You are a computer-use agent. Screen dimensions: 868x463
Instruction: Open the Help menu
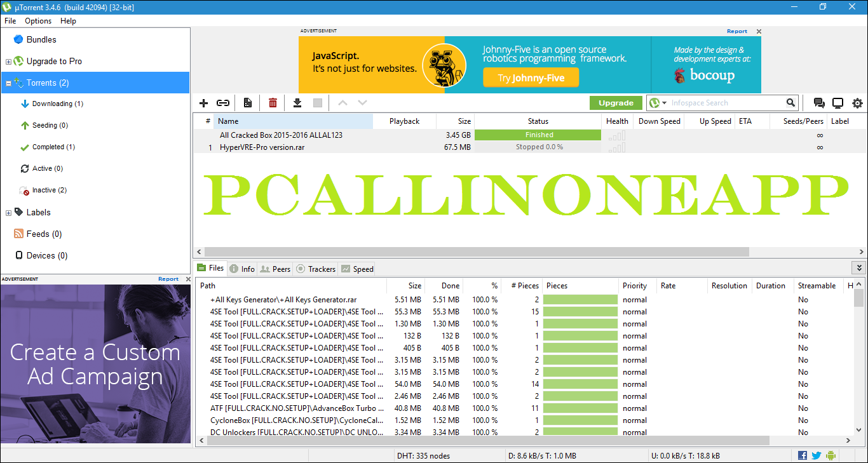(68, 20)
